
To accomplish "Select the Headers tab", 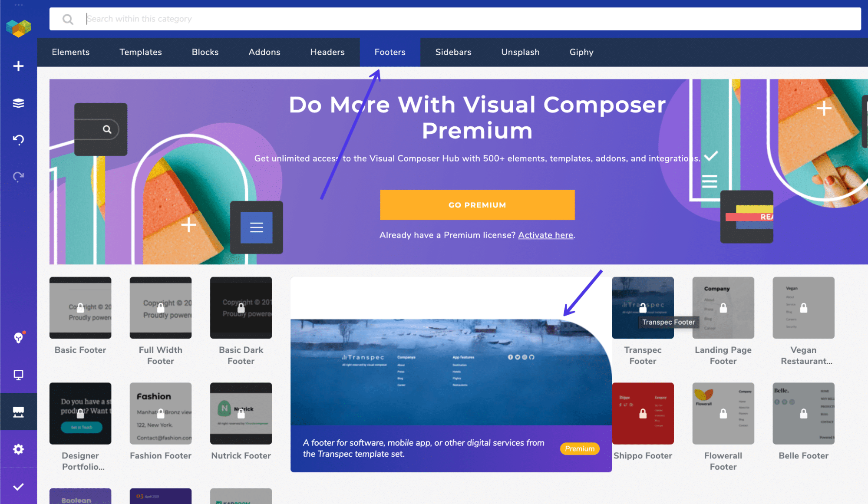I will (327, 52).
